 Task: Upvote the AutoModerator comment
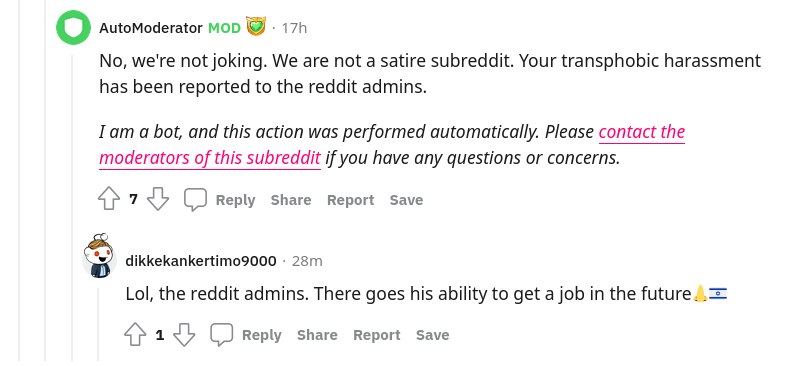pos(109,199)
